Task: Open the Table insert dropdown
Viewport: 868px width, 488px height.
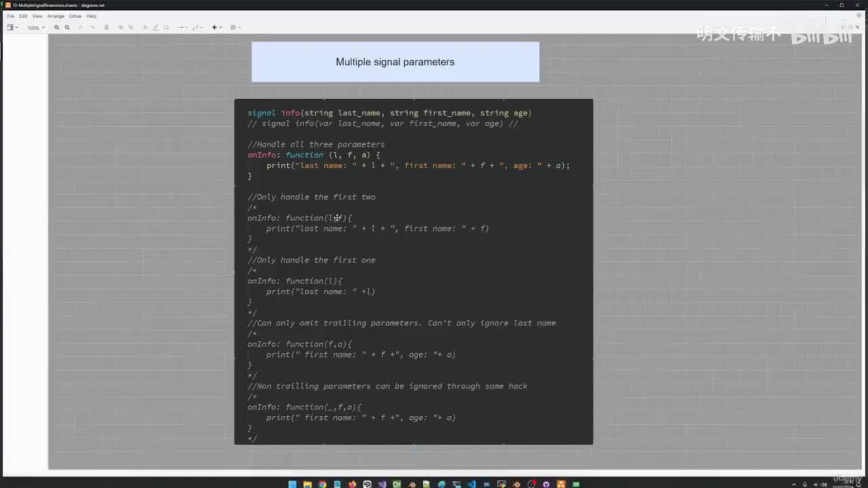Action: coord(235,28)
